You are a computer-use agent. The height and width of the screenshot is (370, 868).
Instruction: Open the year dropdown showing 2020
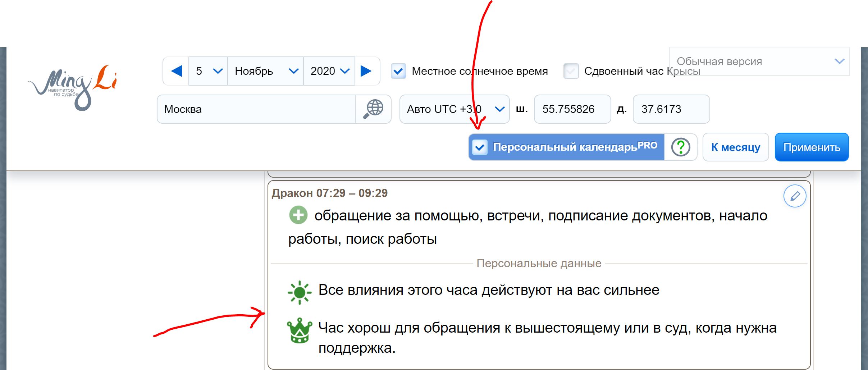[329, 71]
